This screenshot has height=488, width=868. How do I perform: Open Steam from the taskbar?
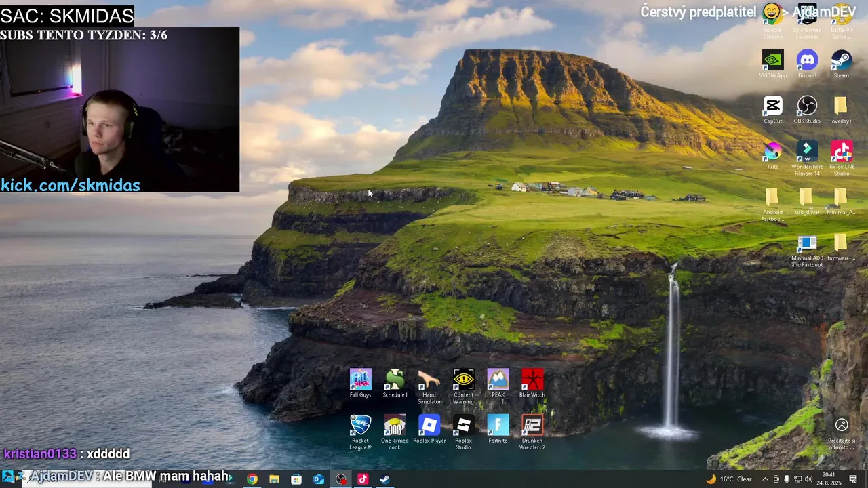[384, 479]
